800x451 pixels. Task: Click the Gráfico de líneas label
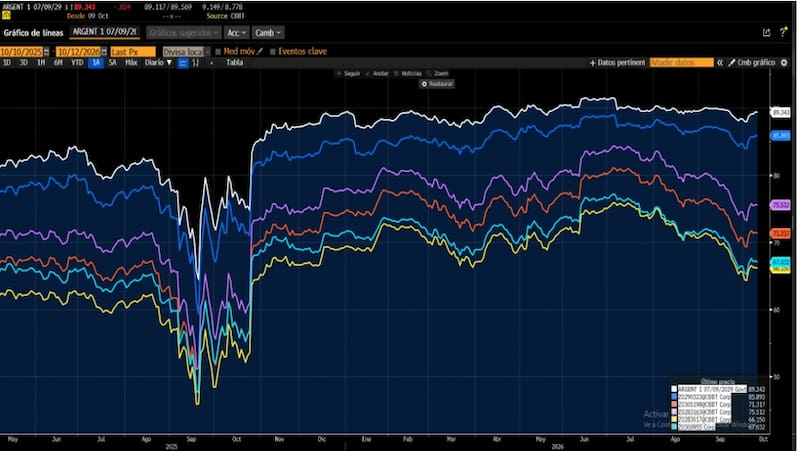tap(34, 33)
